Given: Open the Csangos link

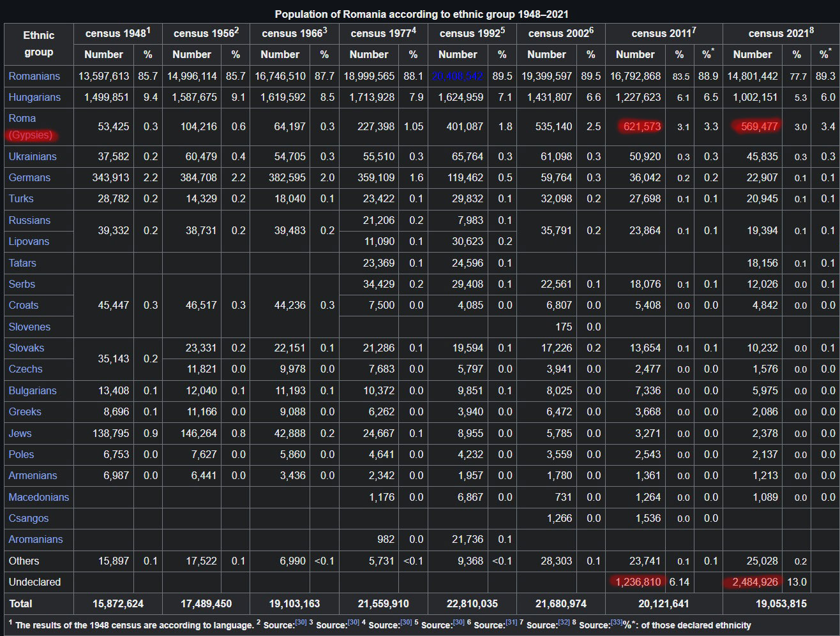Looking at the screenshot, I should [29, 518].
